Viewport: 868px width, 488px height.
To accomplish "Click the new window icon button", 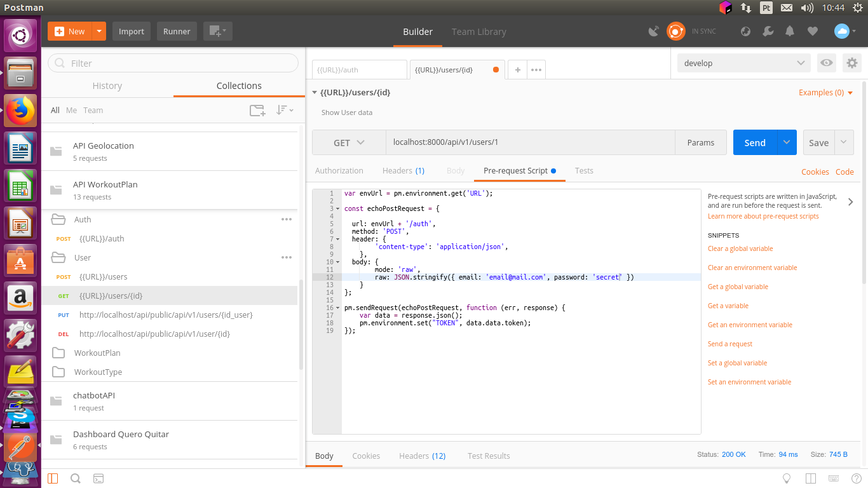I will [218, 31].
